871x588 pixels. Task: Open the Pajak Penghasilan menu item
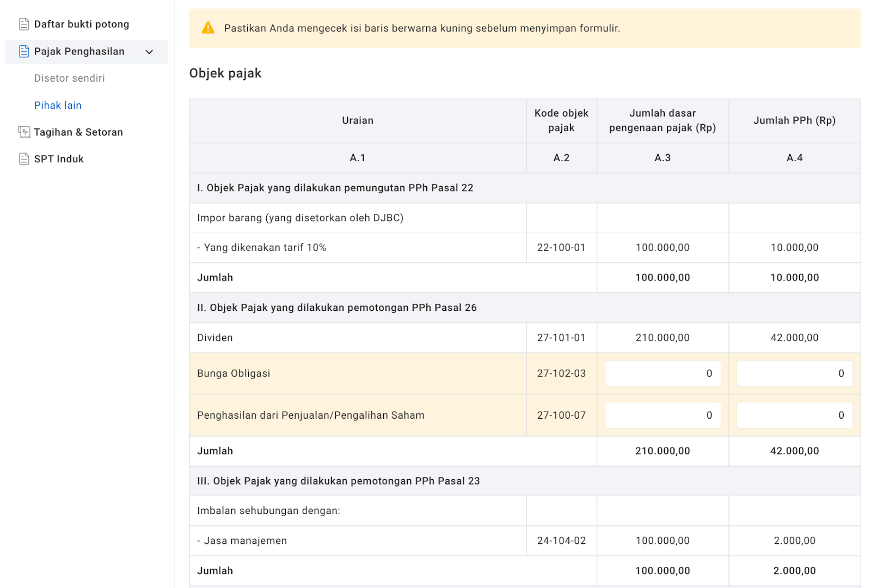(x=79, y=51)
